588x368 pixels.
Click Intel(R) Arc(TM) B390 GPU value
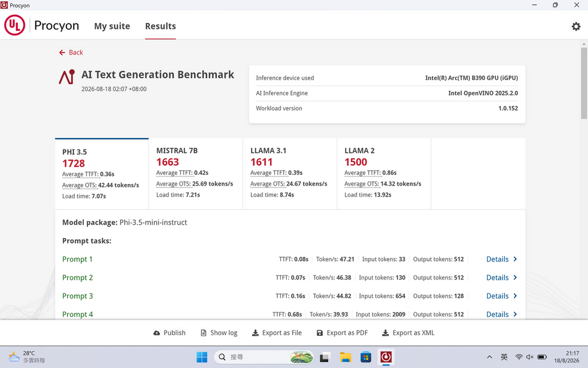tap(471, 78)
